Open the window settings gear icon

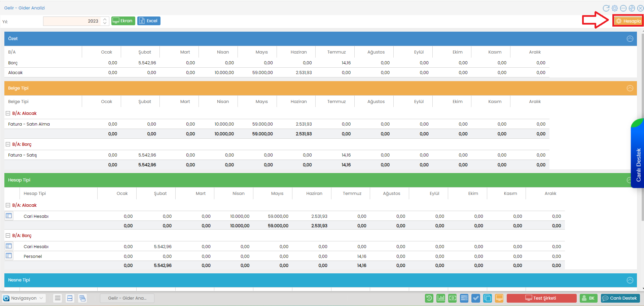tap(615, 8)
